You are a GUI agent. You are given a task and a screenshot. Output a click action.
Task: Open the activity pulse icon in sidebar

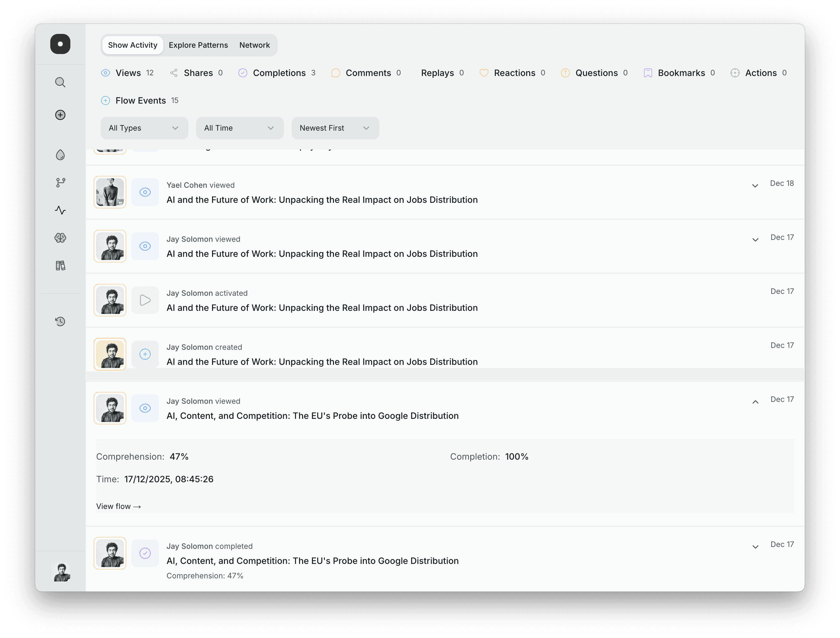click(60, 210)
